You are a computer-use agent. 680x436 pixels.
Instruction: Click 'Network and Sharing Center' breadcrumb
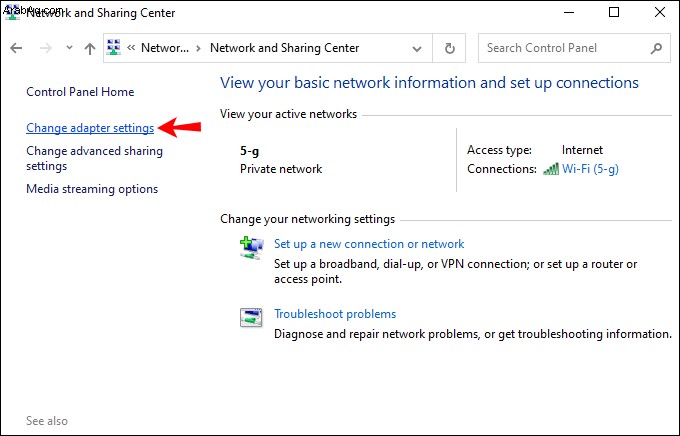click(x=284, y=48)
